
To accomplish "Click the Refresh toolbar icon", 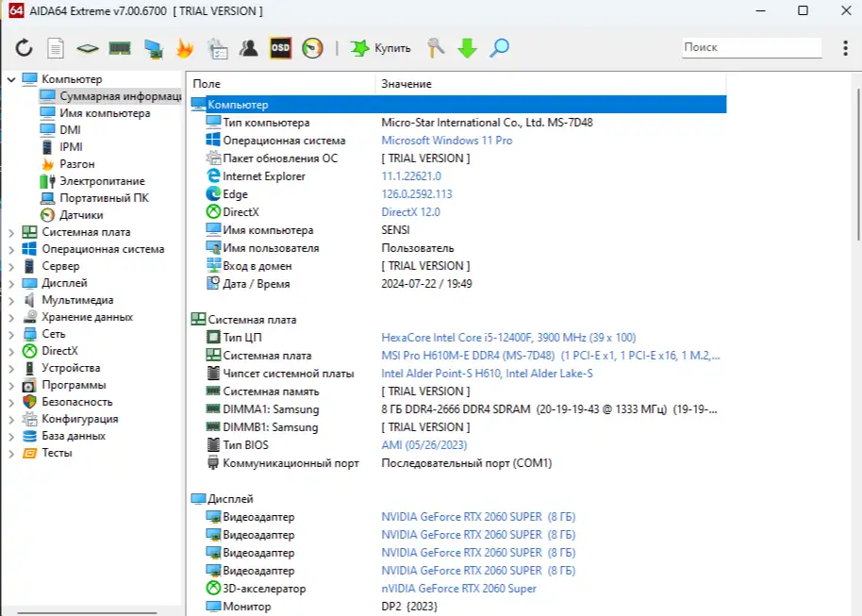I will pyautogui.click(x=24, y=47).
